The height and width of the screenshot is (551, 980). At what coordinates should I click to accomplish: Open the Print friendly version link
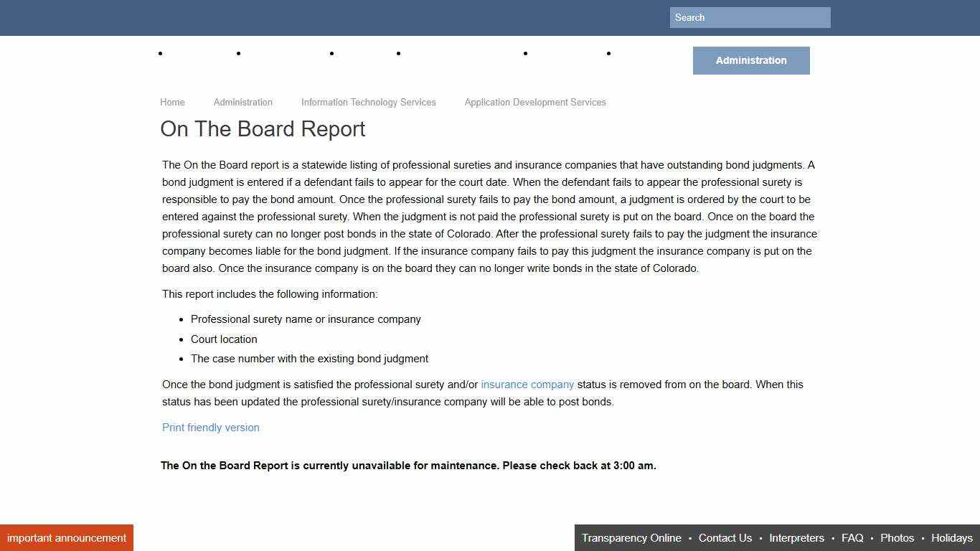pos(210,428)
